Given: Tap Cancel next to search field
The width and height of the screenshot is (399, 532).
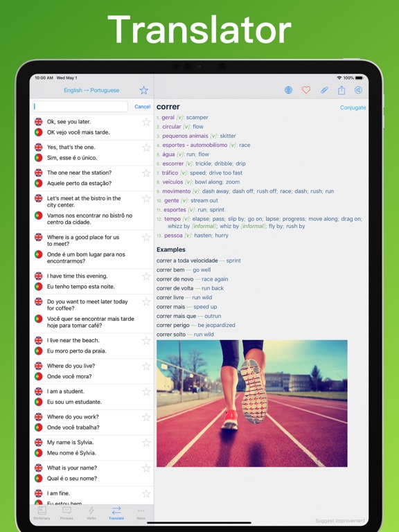Looking at the screenshot, I should click(x=142, y=107).
